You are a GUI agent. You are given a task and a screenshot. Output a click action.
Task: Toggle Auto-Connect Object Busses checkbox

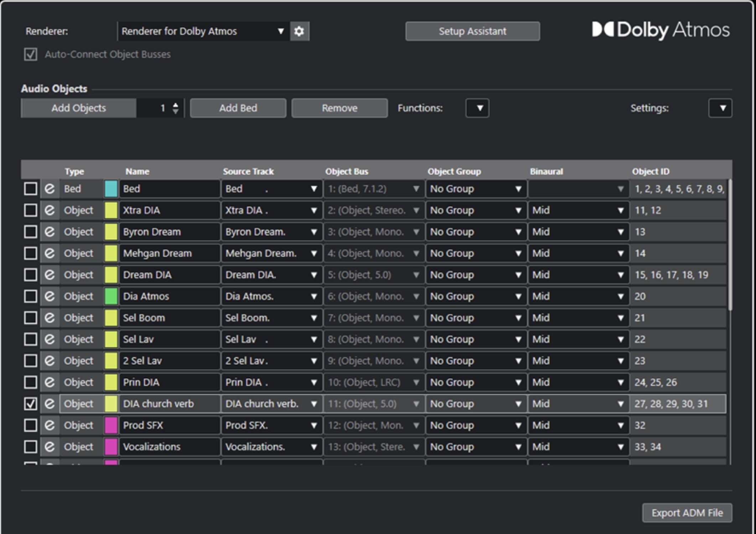[31, 54]
